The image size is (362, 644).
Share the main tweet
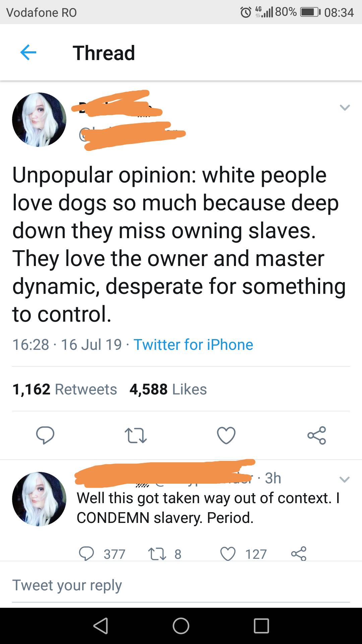[x=316, y=435]
